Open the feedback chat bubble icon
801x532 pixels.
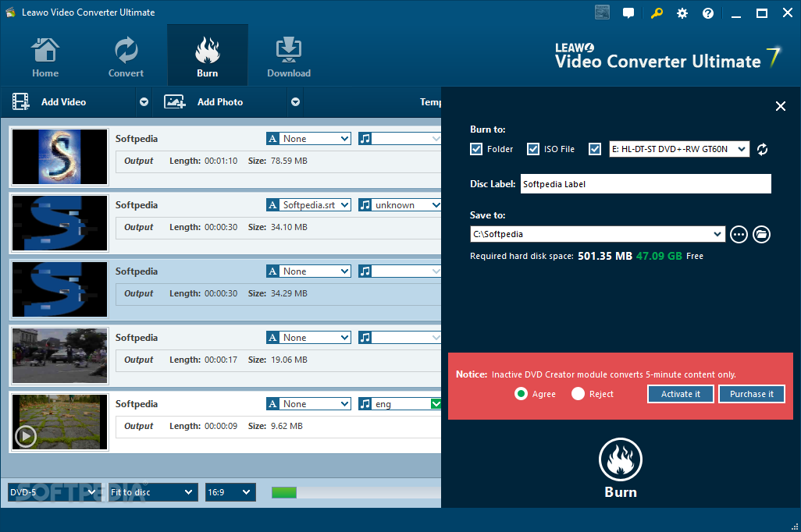click(628, 13)
